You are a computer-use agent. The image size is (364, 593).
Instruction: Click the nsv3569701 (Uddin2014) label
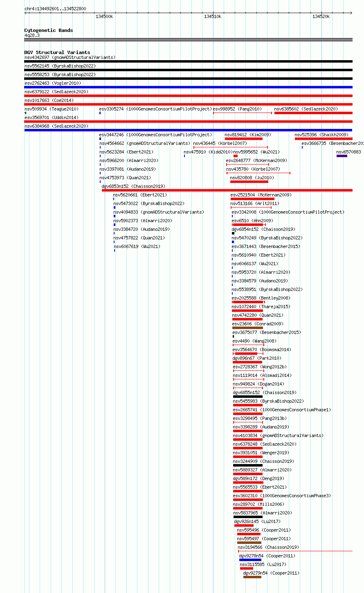point(52,118)
